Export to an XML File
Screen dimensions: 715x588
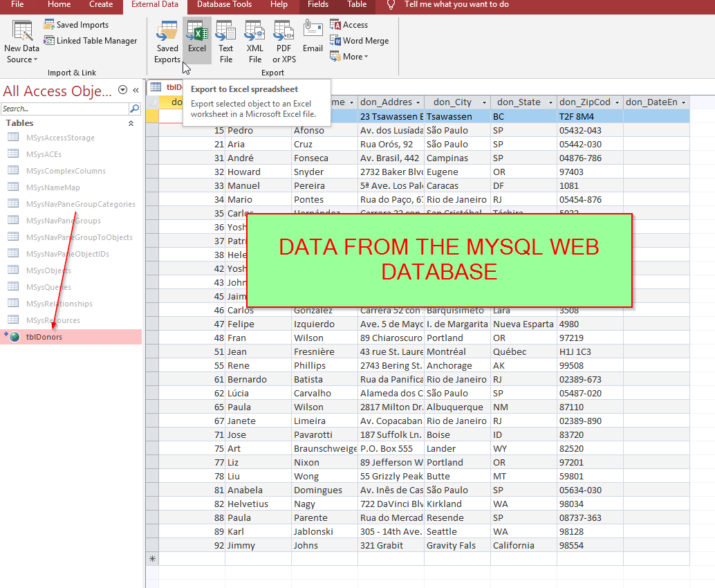pos(255,42)
